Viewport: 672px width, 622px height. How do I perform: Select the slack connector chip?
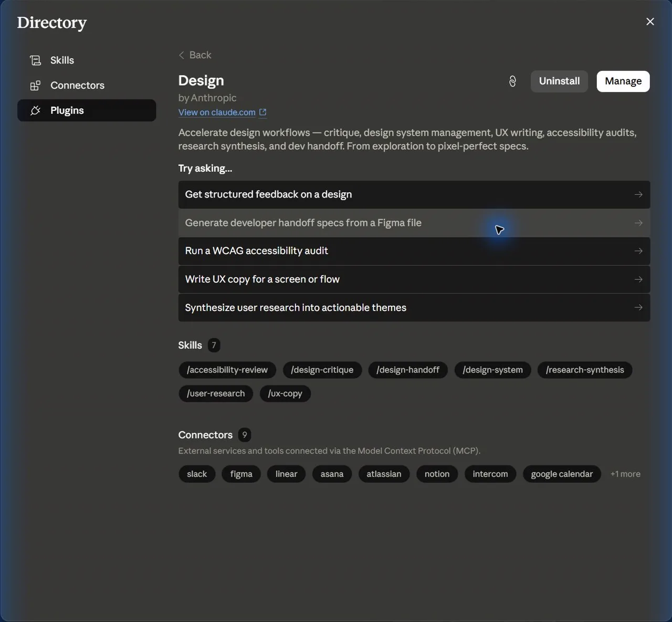(x=197, y=474)
